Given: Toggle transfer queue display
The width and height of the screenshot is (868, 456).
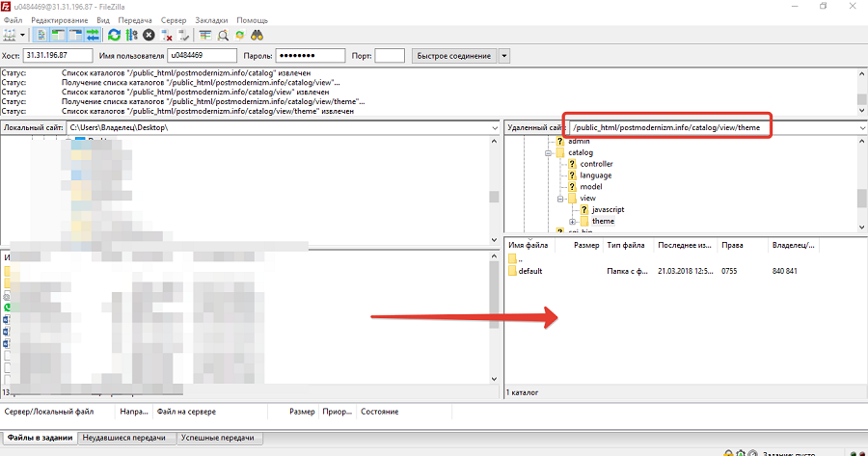Looking at the screenshot, I should pyautogui.click(x=93, y=36).
